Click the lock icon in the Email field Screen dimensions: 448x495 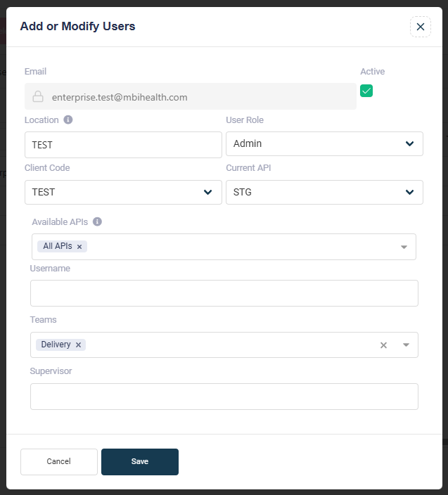pyautogui.click(x=38, y=97)
